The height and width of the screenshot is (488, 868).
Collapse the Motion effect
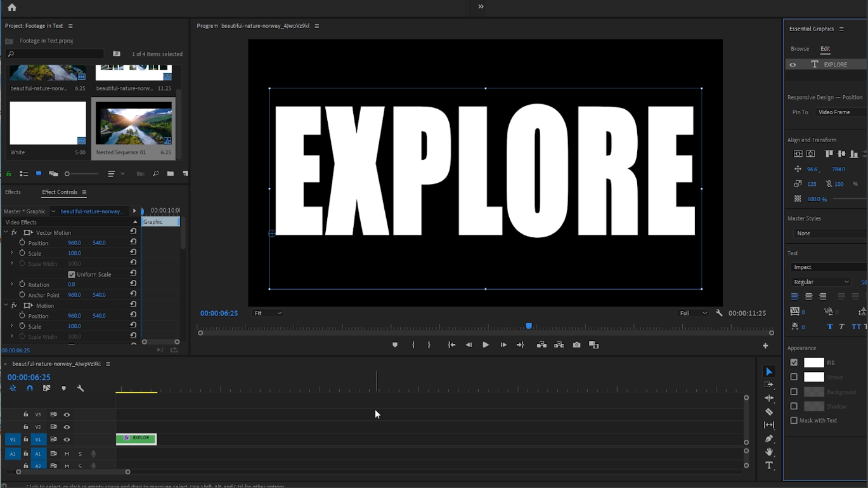coord(6,305)
